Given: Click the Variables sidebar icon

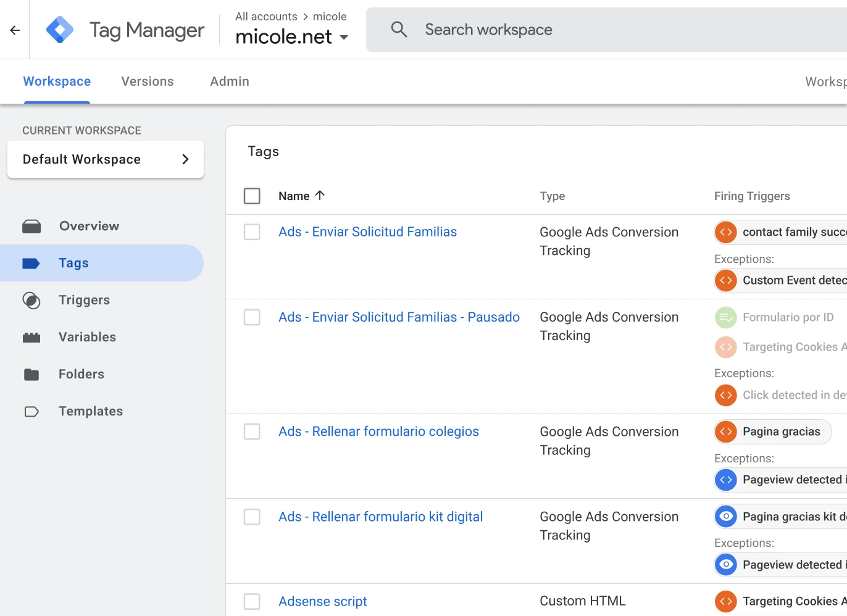Looking at the screenshot, I should pyautogui.click(x=31, y=338).
